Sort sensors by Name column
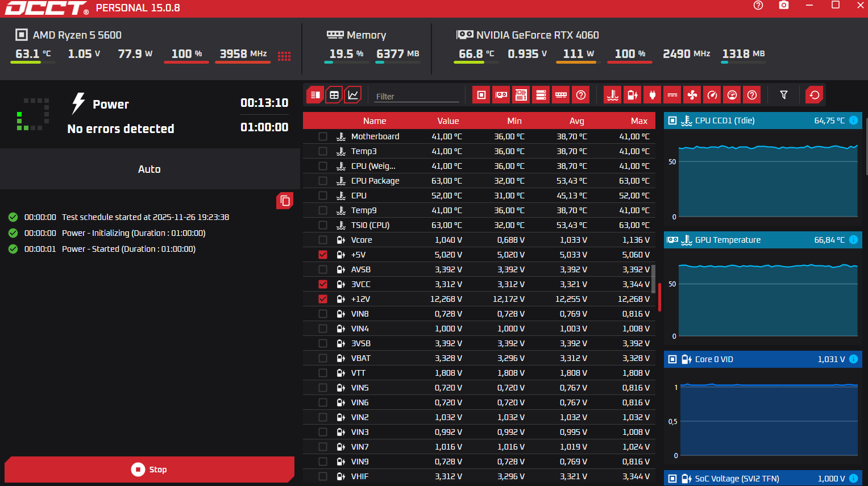The image size is (868, 486). click(375, 121)
